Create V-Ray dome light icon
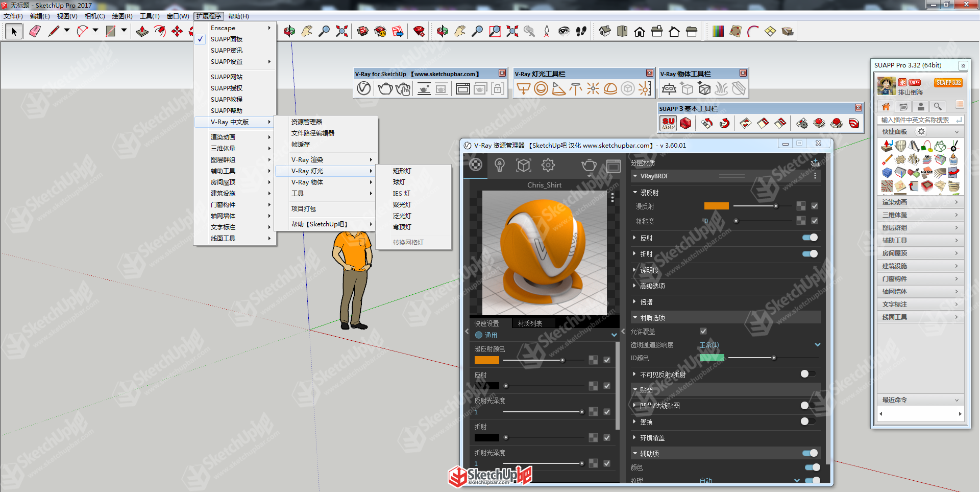 coord(610,89)
